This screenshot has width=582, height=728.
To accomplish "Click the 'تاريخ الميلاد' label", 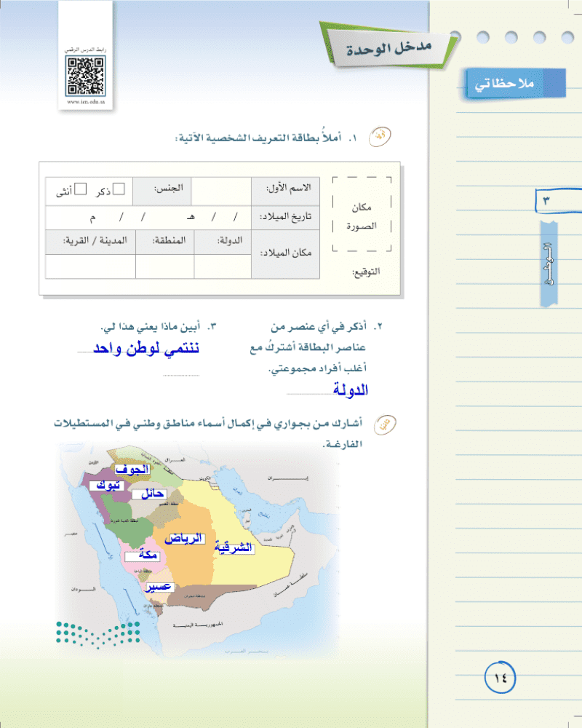I will (285, 217).
